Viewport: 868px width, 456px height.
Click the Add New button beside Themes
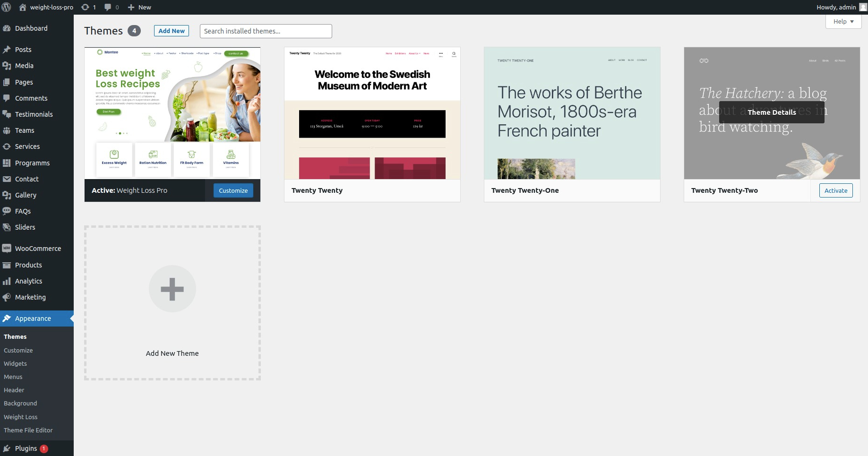172,31
